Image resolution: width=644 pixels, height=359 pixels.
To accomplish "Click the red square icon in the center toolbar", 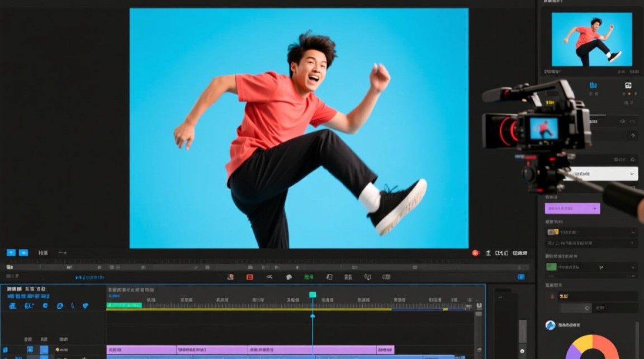I will coord(250,277).
